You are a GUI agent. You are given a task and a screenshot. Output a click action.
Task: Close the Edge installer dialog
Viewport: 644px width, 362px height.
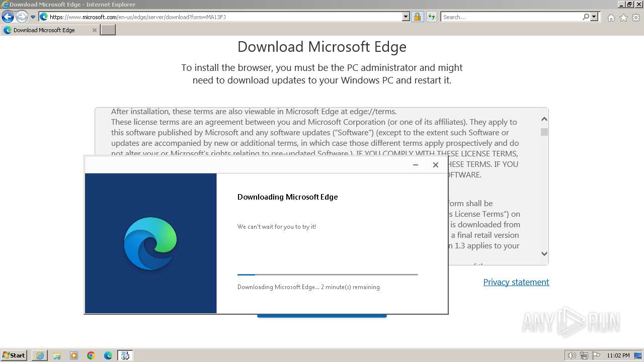(436, 165)
